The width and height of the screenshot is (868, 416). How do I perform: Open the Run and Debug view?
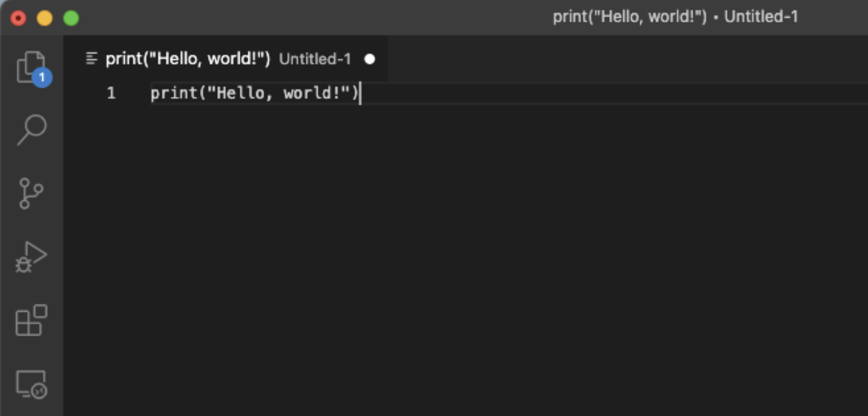click(31, 257)
